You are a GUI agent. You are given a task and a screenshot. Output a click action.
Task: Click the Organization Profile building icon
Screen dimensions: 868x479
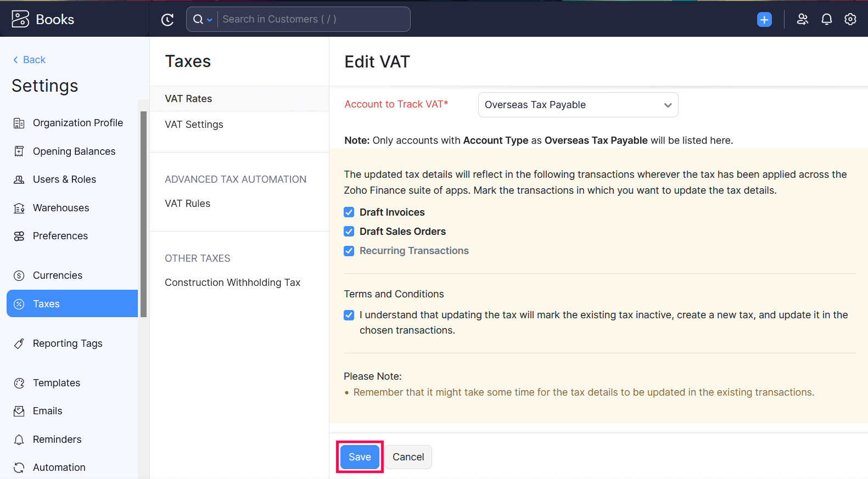[19, 123]
